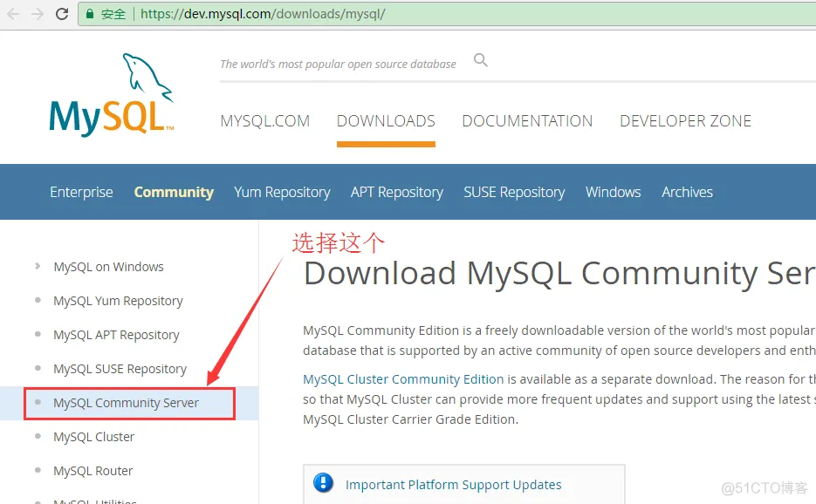Open the DOWNLOADS top nav item
The width and height of the screenshot is (816, 504).
[x=386, y=121]
